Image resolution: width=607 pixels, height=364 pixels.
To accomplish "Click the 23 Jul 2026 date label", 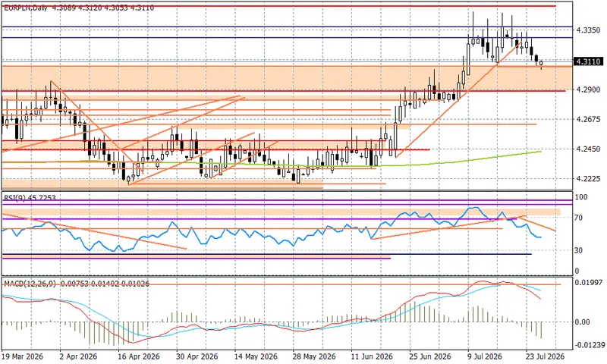I will (544, 356).
